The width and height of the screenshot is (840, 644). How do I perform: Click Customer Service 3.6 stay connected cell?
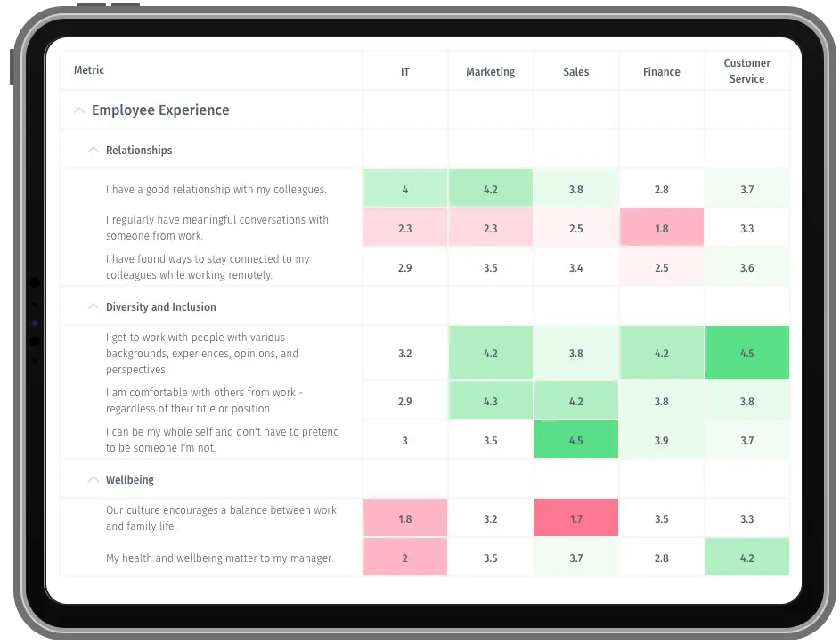point(747,267)
